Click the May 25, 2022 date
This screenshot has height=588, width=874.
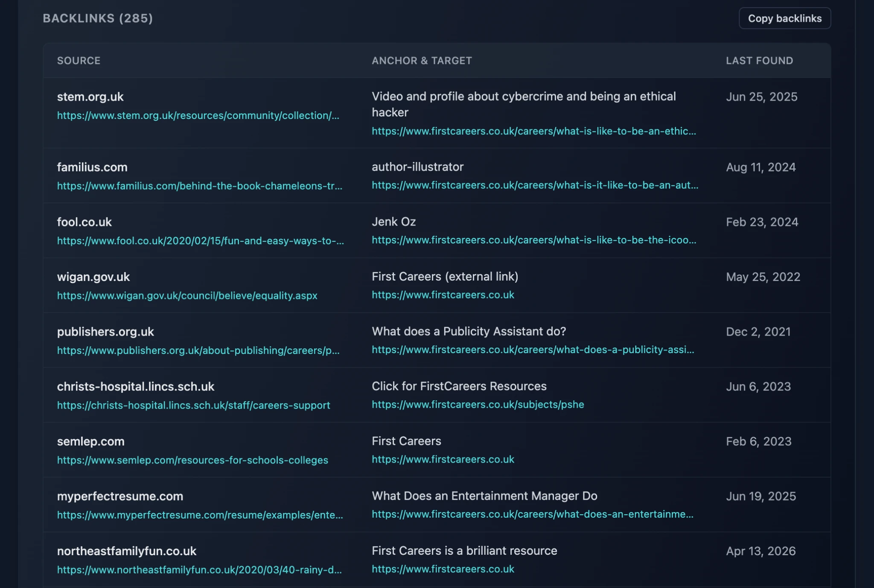tap(763, 277)
